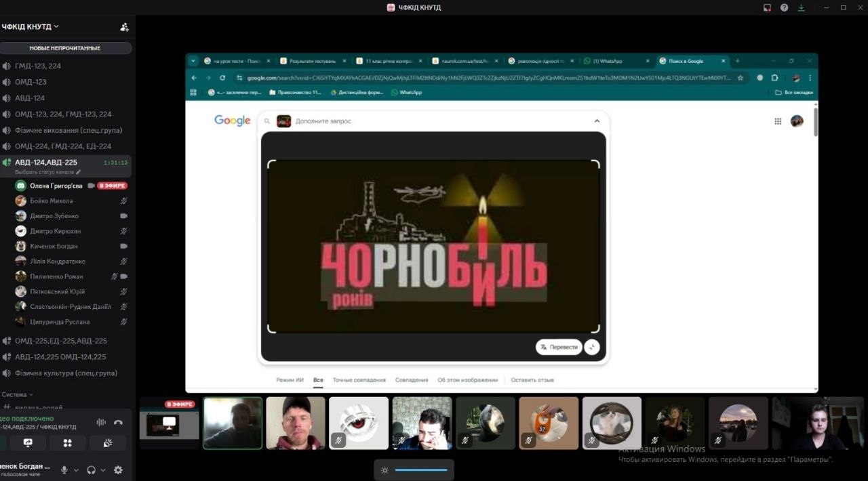Click the Discord help question mark icon

[785, 7]
